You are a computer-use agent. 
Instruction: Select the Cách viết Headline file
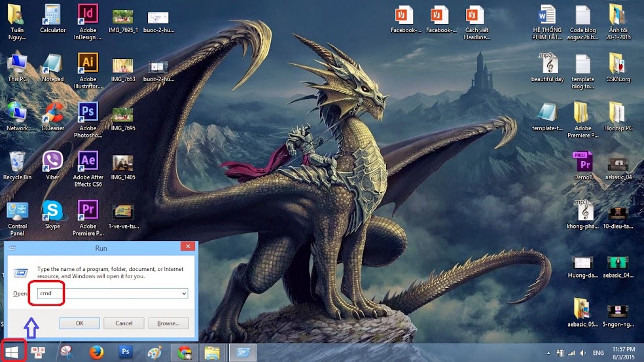(476, 22)
